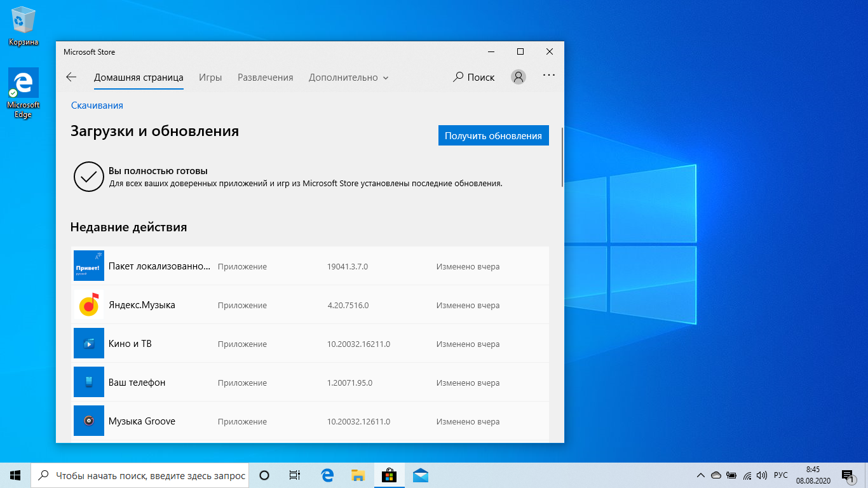Screen dimensions: 868x488
Task: Click the Ваш телефон app icon
Action: coord(89,382)
